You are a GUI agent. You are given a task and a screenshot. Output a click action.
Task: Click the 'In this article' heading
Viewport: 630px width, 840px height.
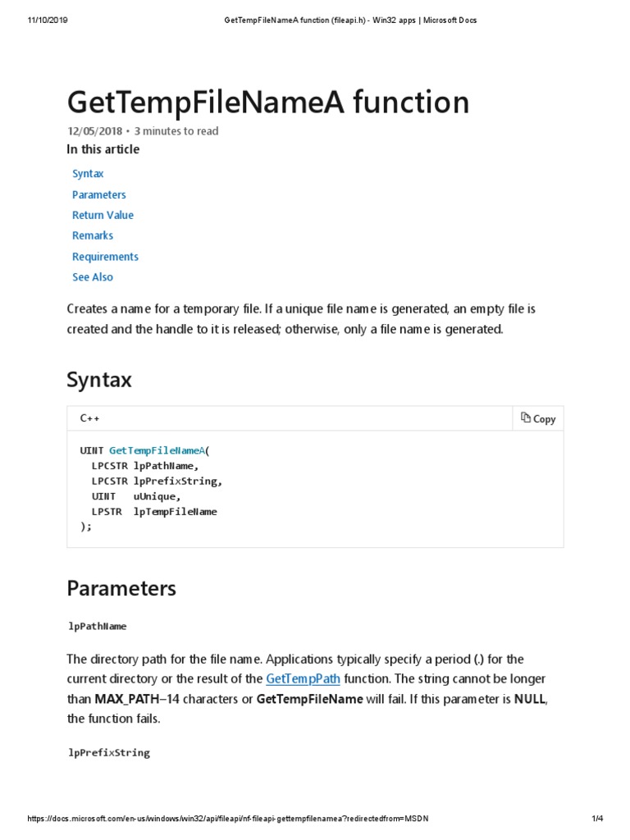point(103,149)
